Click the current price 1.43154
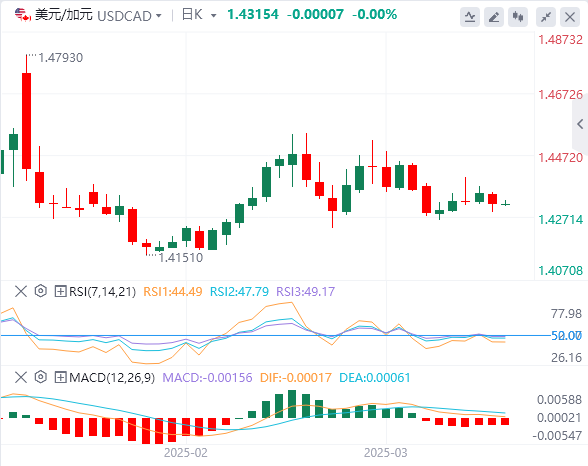 click(x=253, y=15)
